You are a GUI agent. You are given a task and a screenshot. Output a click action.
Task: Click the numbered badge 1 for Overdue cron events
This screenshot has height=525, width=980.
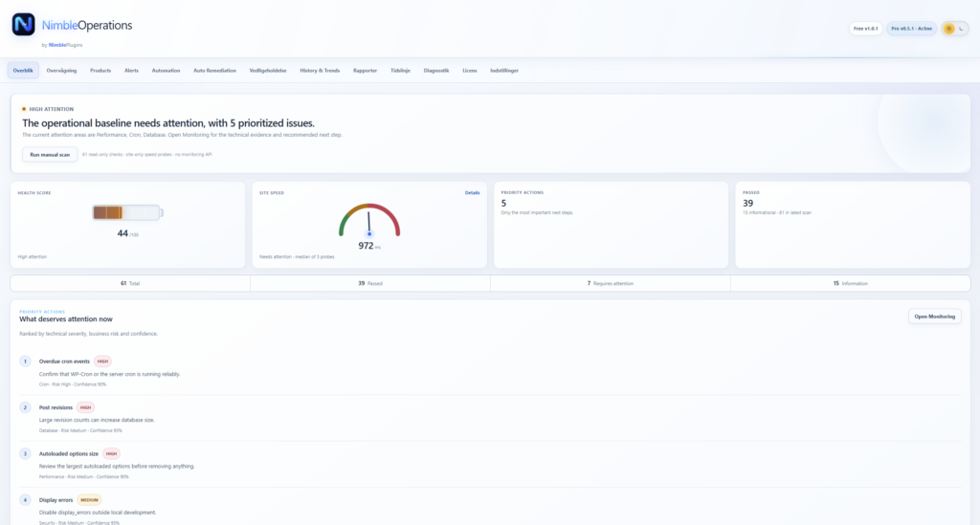coord(25,361)
